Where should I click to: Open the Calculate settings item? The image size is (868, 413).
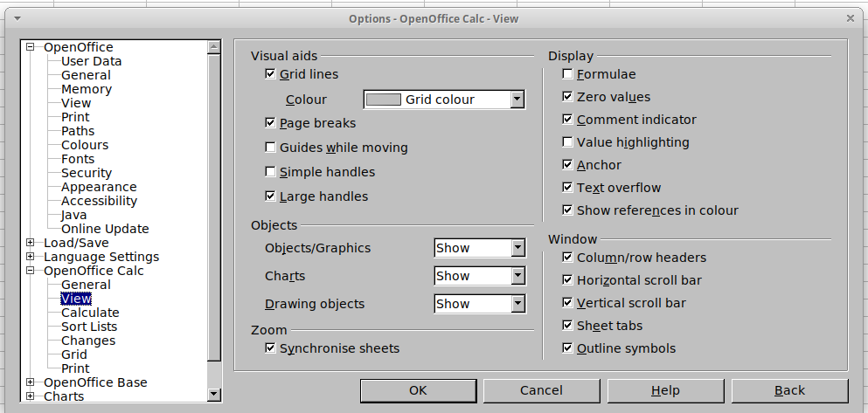[90, 313]
